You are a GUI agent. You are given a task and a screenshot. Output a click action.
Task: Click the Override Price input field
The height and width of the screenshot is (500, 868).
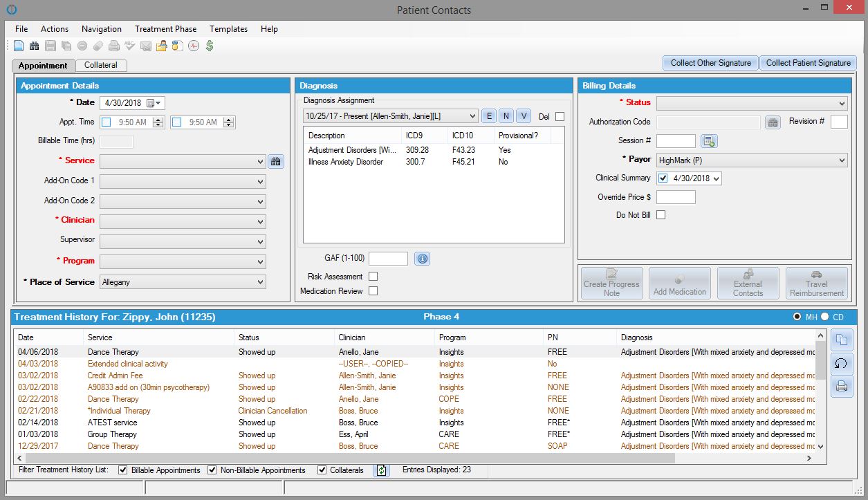tap(676, 197)
